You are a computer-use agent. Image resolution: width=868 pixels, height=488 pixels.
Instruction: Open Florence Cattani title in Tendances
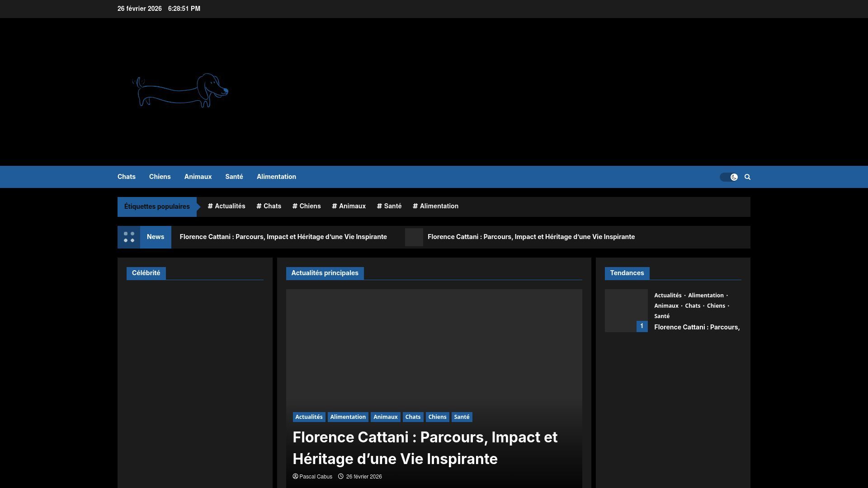click(x=697, y=327)
